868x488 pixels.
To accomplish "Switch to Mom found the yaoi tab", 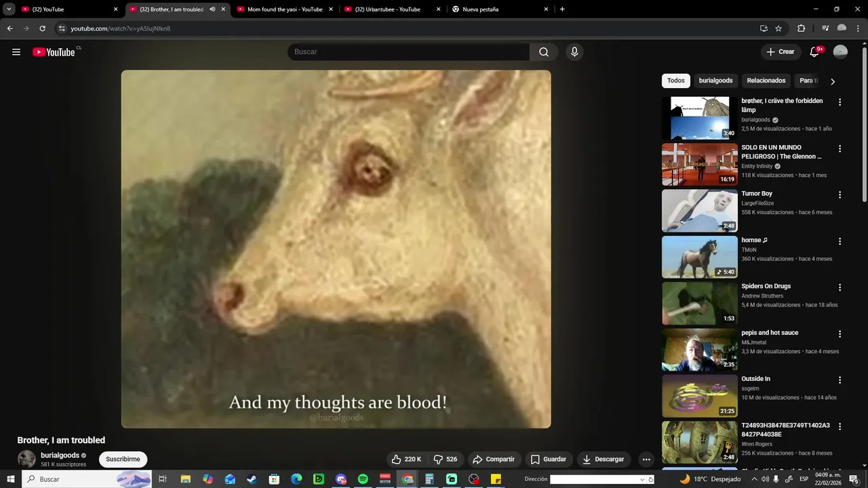I will click(x=284, y=9).
